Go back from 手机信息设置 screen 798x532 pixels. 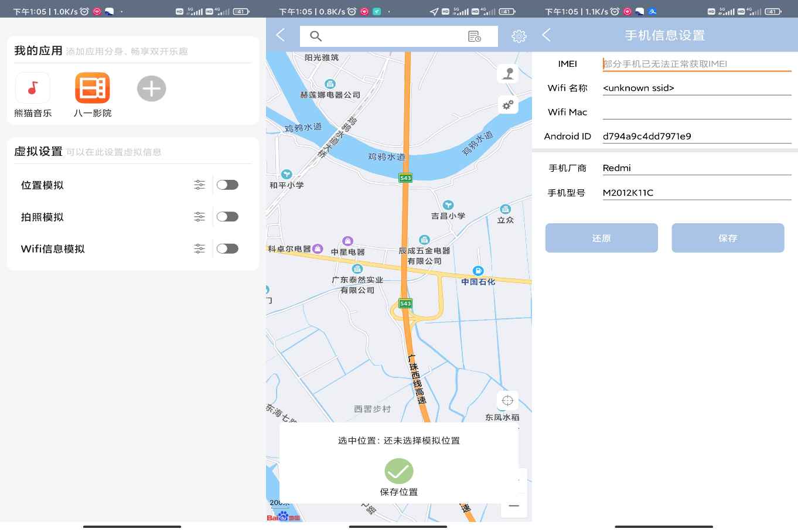[547, 35]
